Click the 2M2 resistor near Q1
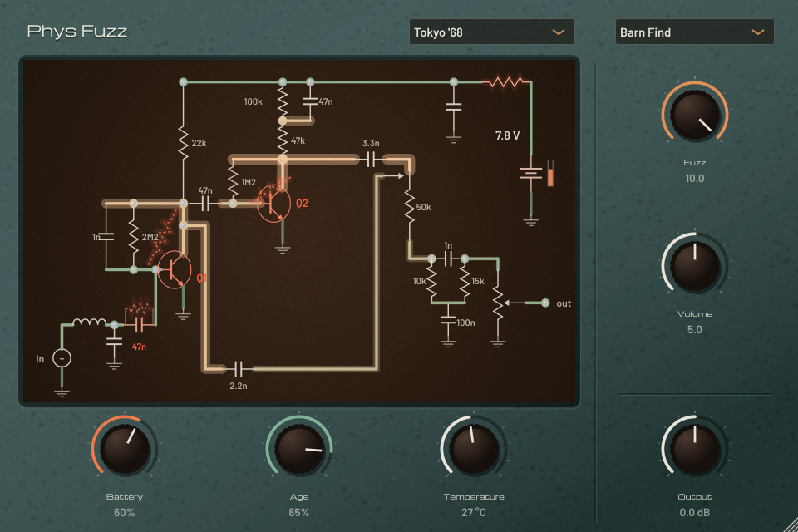 [x=133, y=237]
